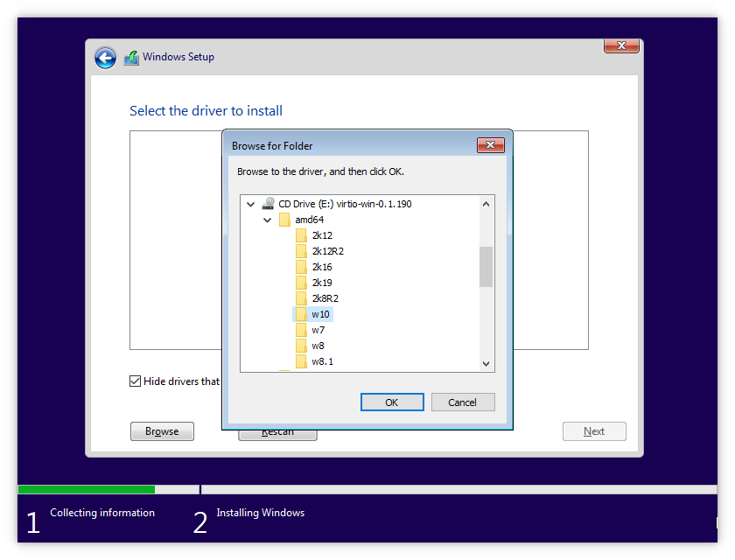Click the w10 folder icon
Image resolution: width=735 pixels, height=560 pixels.
[x=301, y=314]
